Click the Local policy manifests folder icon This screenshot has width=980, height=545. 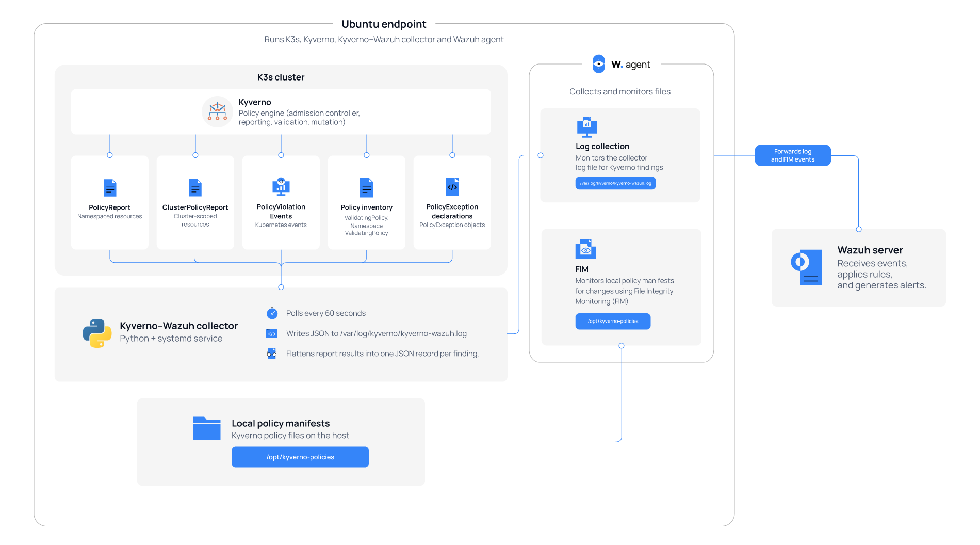point(207,428)
